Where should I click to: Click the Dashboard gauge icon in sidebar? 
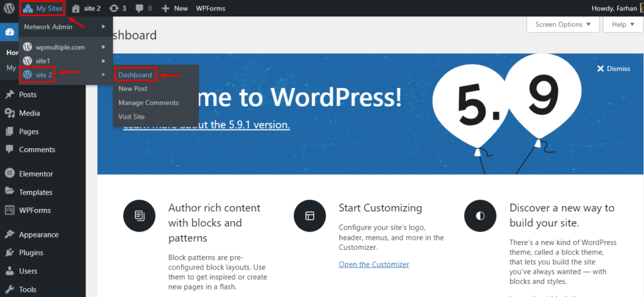[x=10, y=33]
